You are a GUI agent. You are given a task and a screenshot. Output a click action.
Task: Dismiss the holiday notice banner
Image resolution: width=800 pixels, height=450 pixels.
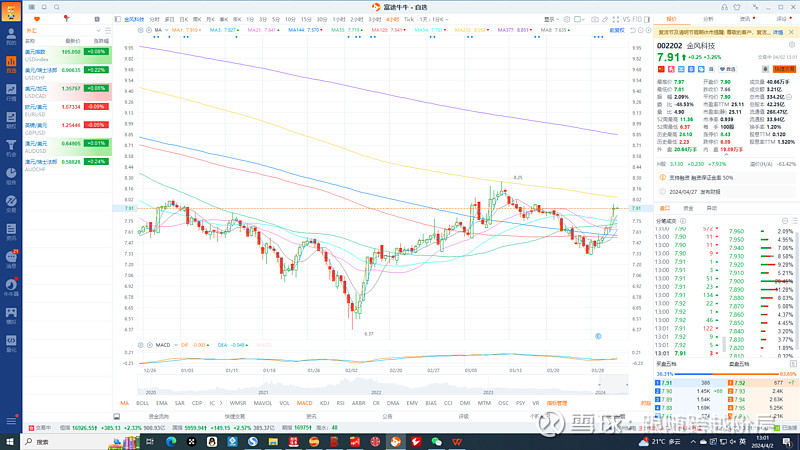tap(791, 32)
